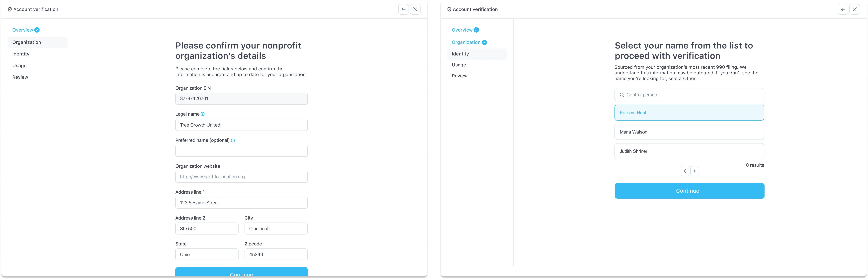Image resolution: width=868 pixels, height=279 pixels.
Task: Click Preferred name info icon
Action: [233, 140]
